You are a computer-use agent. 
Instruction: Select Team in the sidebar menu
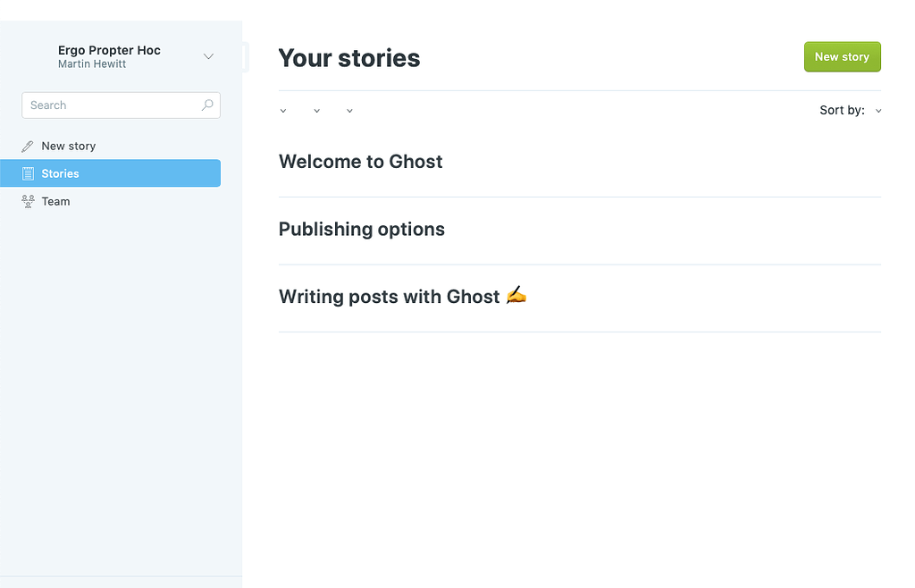[55, 201]
